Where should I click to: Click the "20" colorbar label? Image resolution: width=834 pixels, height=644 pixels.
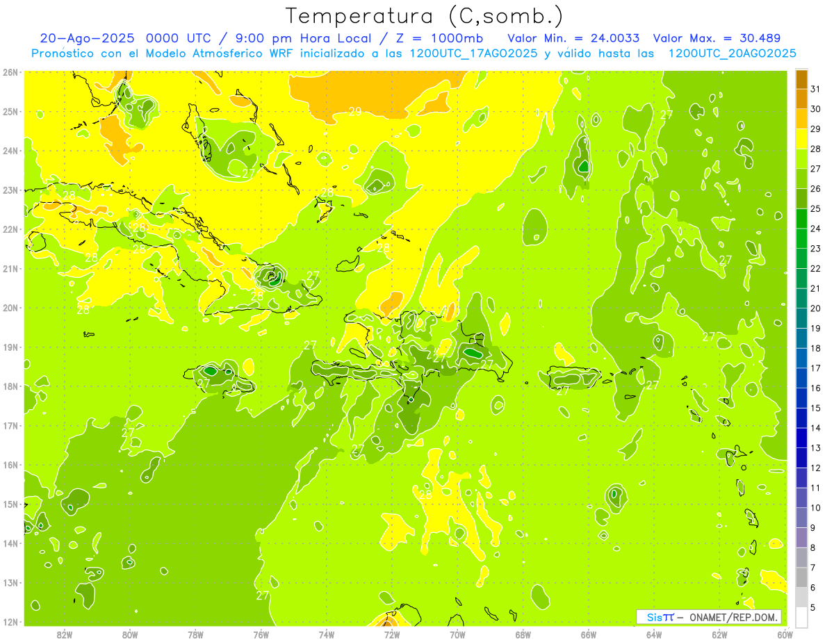point(816,308)
